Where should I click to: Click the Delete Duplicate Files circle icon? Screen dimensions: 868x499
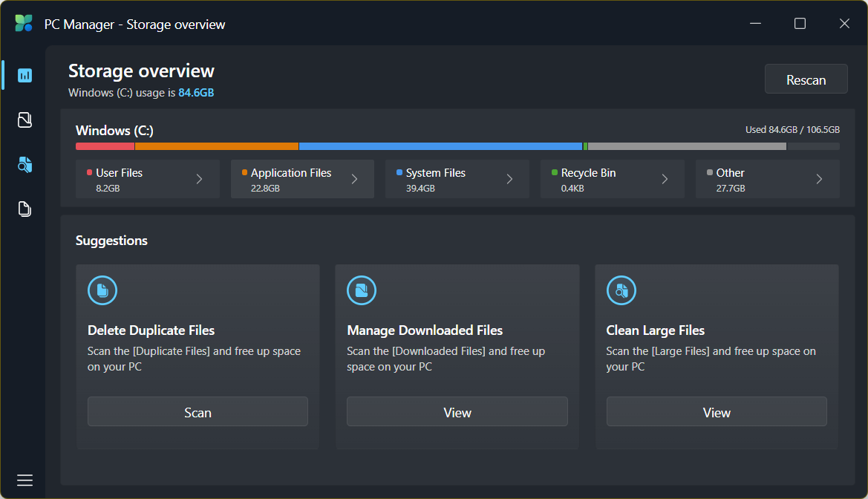click(x=102, y=290)
